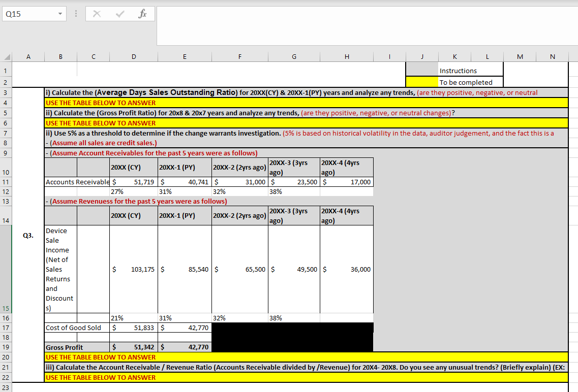This screenshot has width=578, height=392.
Task: Click the '5% as a threshold' row 7 text
Action: 307,133
